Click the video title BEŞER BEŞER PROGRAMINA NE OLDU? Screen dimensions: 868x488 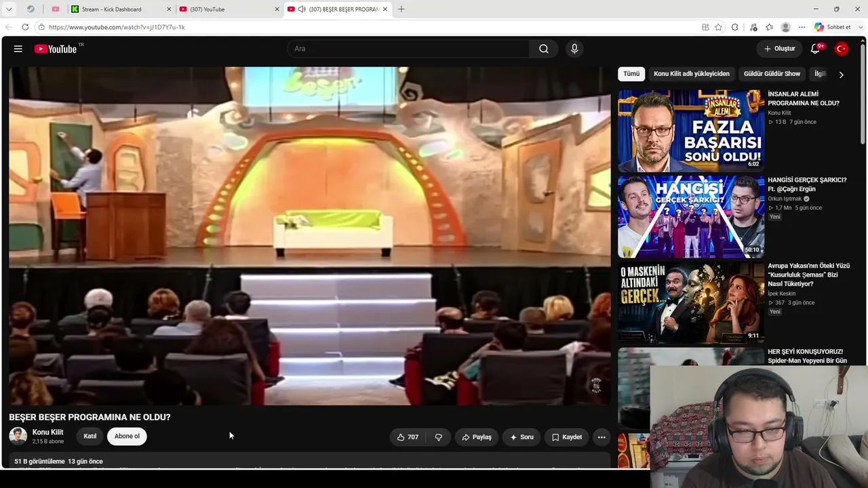pyautogui.click(x=90, y=418)
